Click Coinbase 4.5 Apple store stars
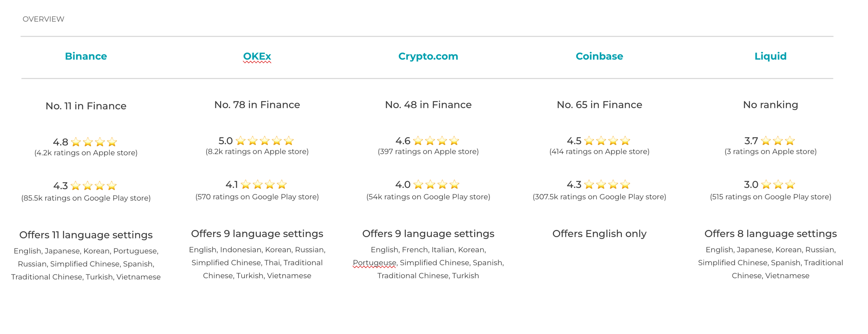Screen dimensions: 868x334 coord(607,141)
